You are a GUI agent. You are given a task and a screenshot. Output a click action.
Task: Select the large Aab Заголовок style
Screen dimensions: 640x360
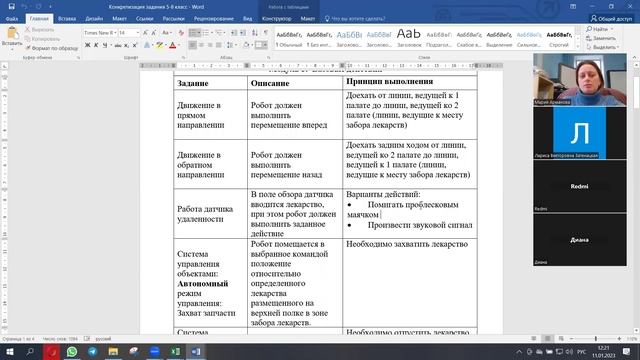[x=409, y=38]
